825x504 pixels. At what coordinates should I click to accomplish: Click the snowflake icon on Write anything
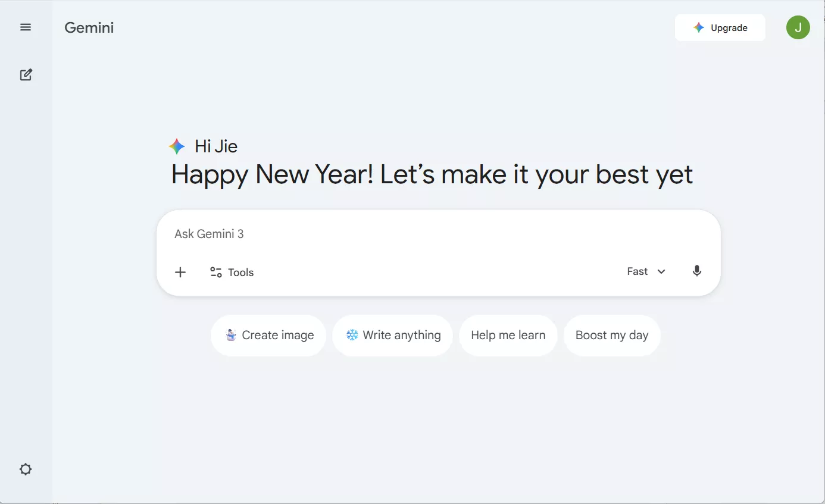click(352, 335)
